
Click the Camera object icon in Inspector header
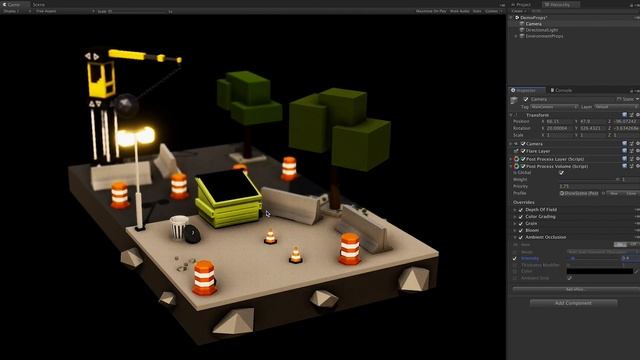(x=514, y=100)
